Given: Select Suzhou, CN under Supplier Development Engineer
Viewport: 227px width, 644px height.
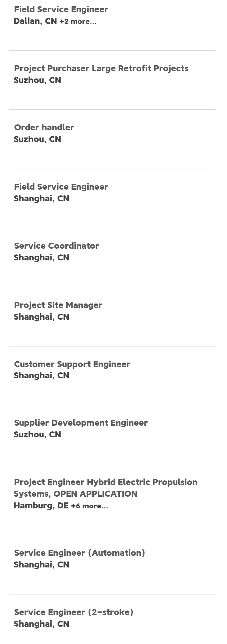Looking at the screenshot, I should [37, 435].
